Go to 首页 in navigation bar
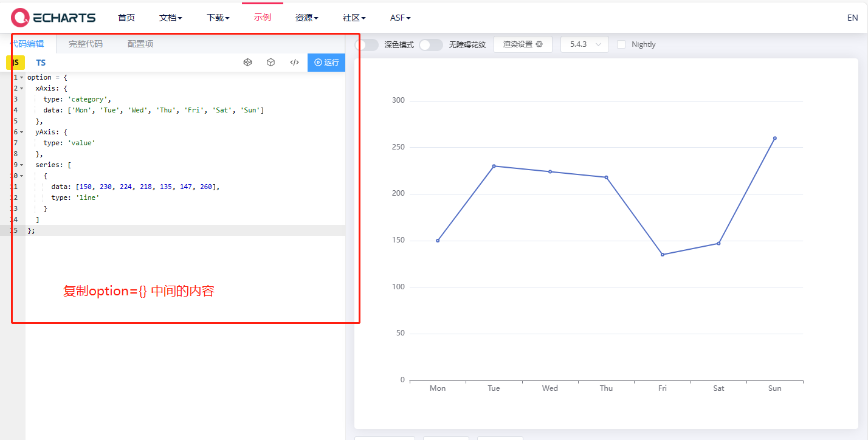The height and width of the screenshot is (440, 868). 126,18
